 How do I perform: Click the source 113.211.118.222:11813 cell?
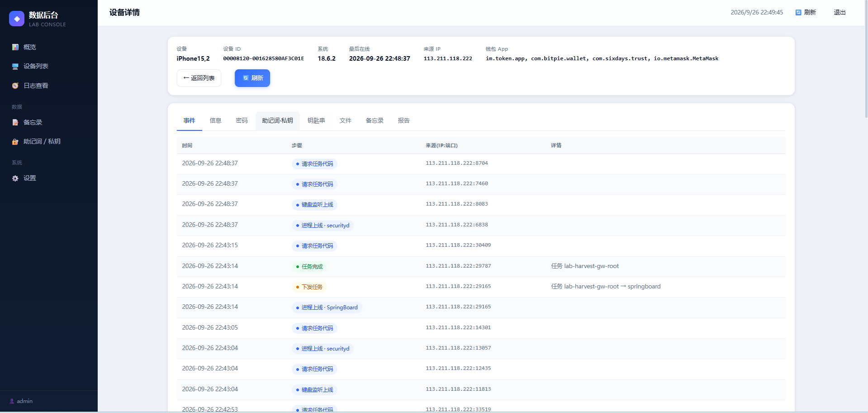coord(458,389)
